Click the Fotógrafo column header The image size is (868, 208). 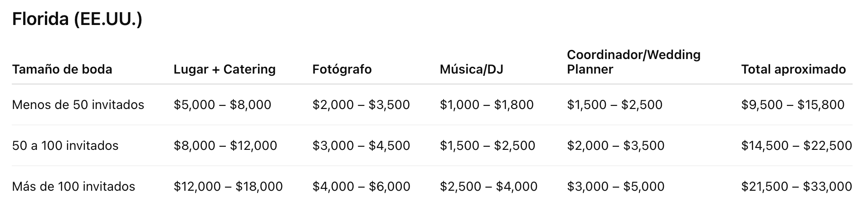(342, 69)
